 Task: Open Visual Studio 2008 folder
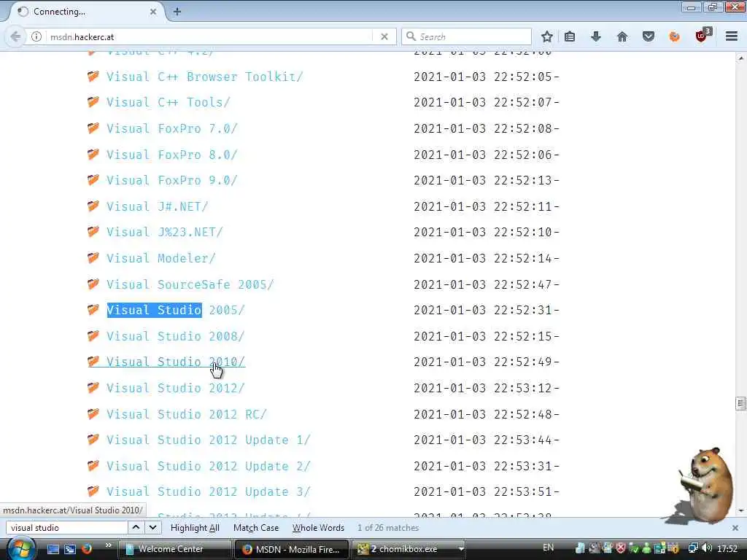click(x=175, y=337)
